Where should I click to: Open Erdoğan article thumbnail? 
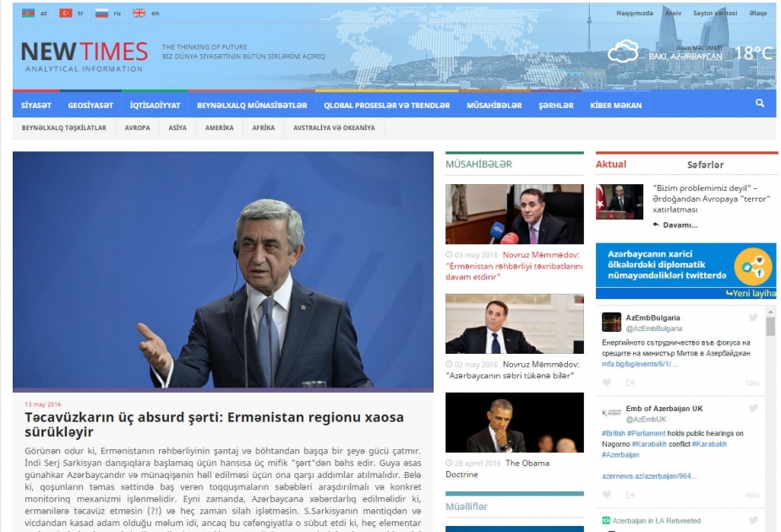coord(619,202)
